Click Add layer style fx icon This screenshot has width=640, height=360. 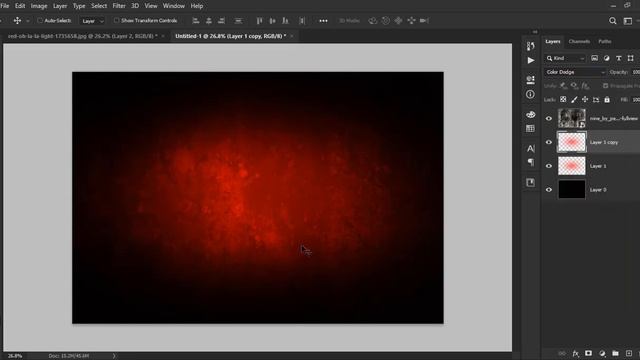pos(575,353)
